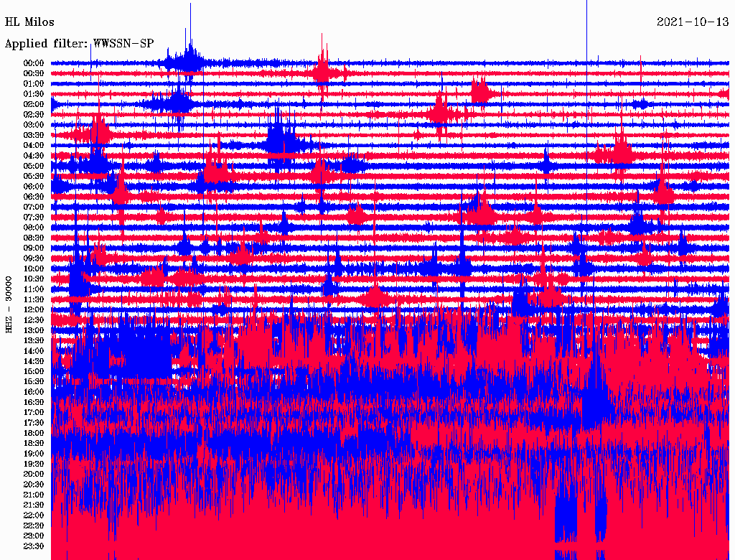Click the 13:30 time row label
This screenshot has width=735, height=560.
pos(34,340)
